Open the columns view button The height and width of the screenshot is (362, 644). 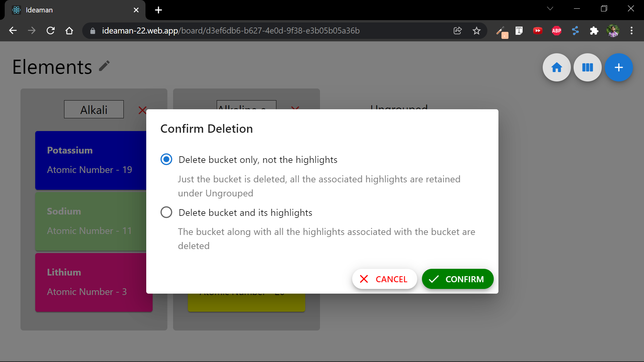(588, 67)
